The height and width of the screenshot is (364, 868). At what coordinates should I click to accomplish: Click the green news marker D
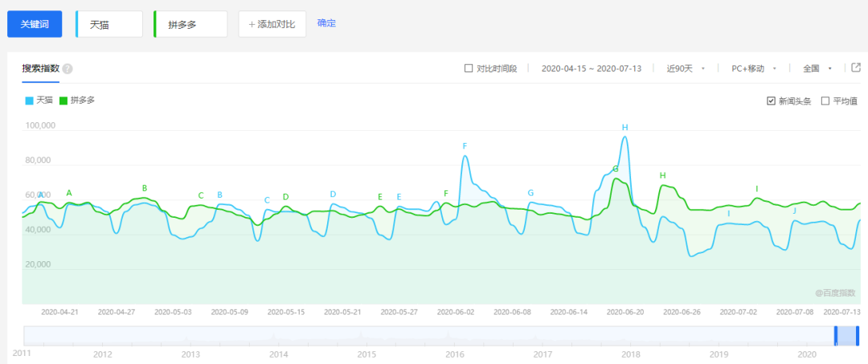(285, 197)
